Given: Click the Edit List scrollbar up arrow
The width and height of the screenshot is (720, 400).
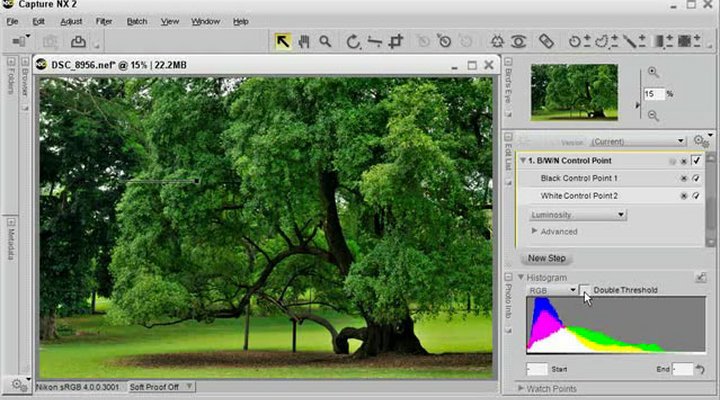Looking at the screenshot, I should (710, 158).
